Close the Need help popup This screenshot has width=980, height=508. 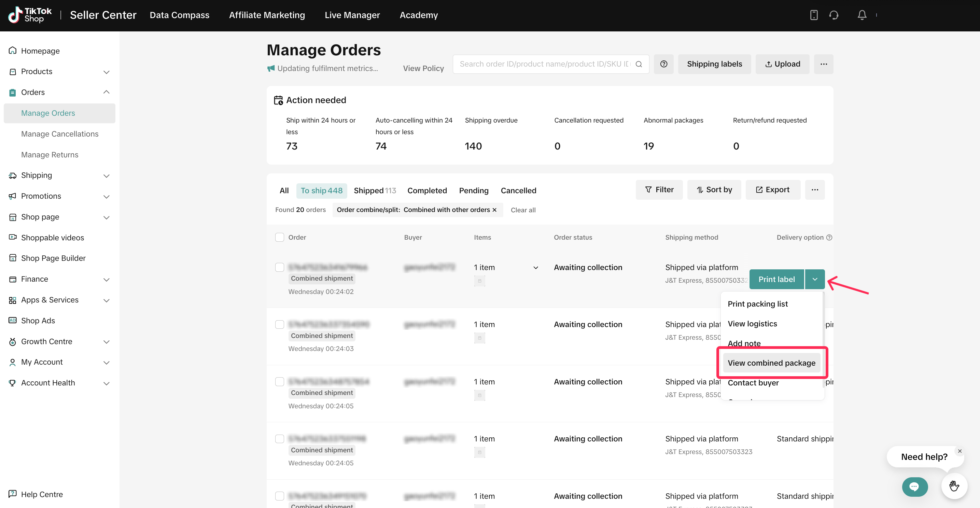click(x=960, y=451)
